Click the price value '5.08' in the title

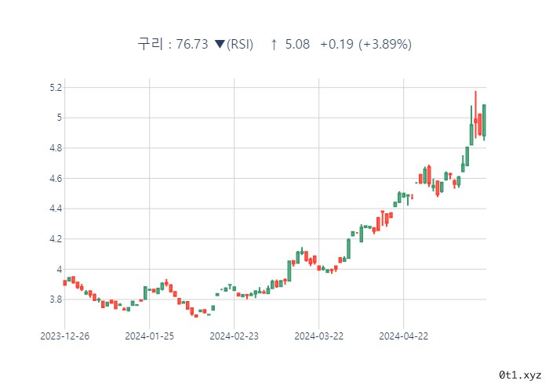[x=297, y=44]
